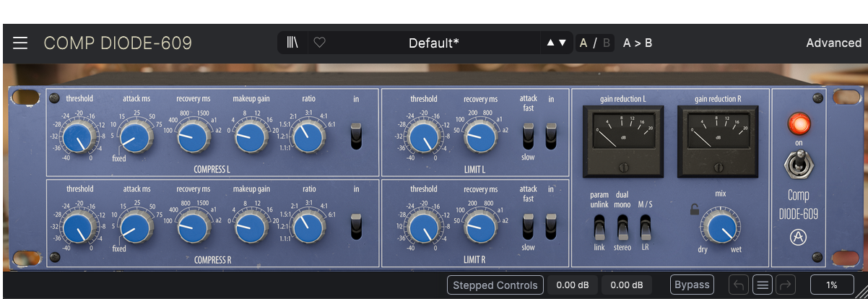The width and height of the screenshot is (868, 299).
Task: Redo the last change
Action: 785,285
